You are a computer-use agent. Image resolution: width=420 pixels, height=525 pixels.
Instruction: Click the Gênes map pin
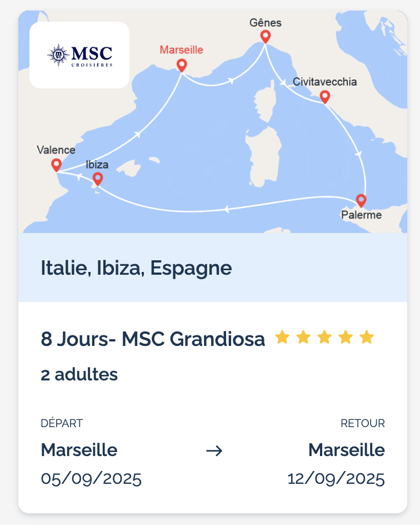point(266,37)
